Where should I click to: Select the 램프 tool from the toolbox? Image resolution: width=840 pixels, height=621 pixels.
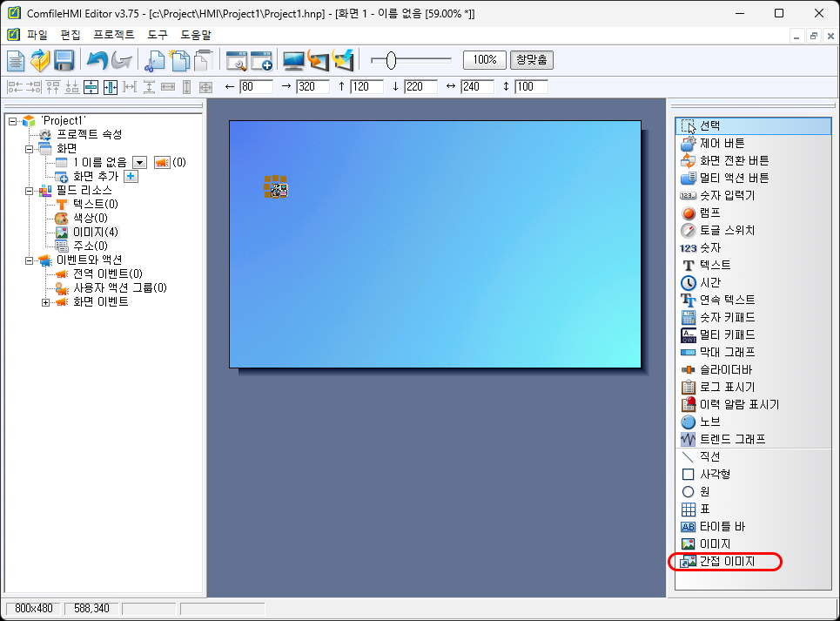709,213
